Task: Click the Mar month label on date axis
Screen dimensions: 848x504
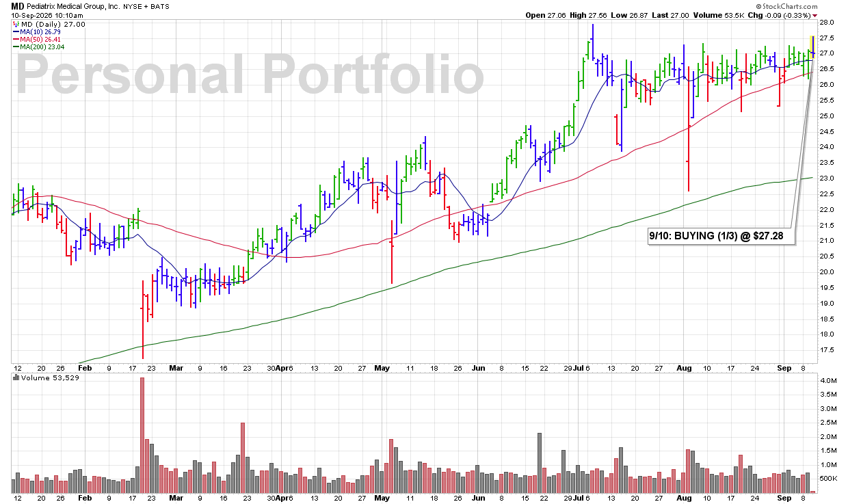Action: pyautogui.click(x=176, y=367)
